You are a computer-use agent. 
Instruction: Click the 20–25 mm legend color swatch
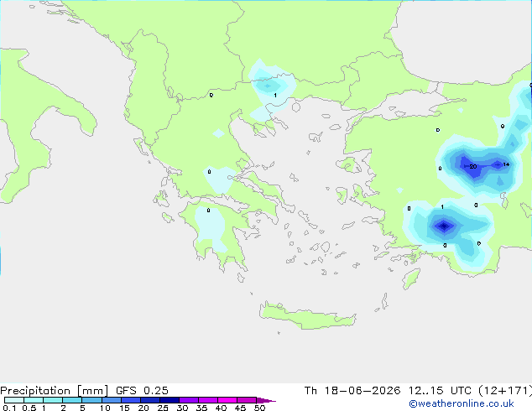[149, 400]
